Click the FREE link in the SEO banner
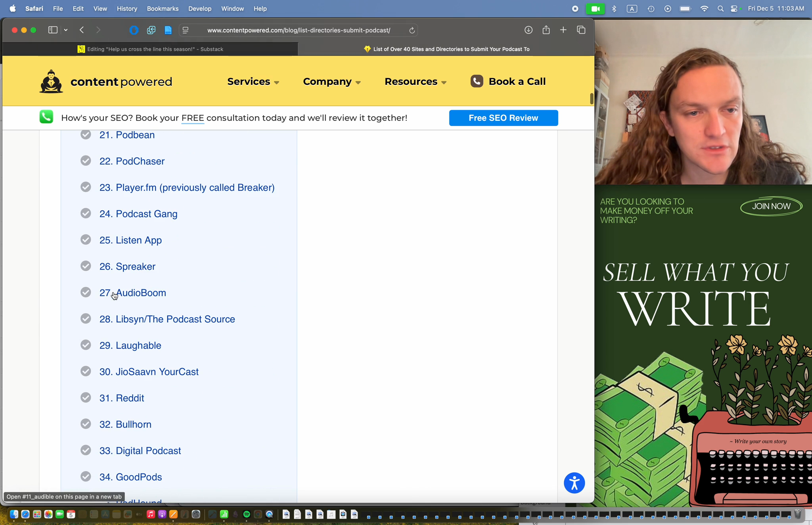 193,118
